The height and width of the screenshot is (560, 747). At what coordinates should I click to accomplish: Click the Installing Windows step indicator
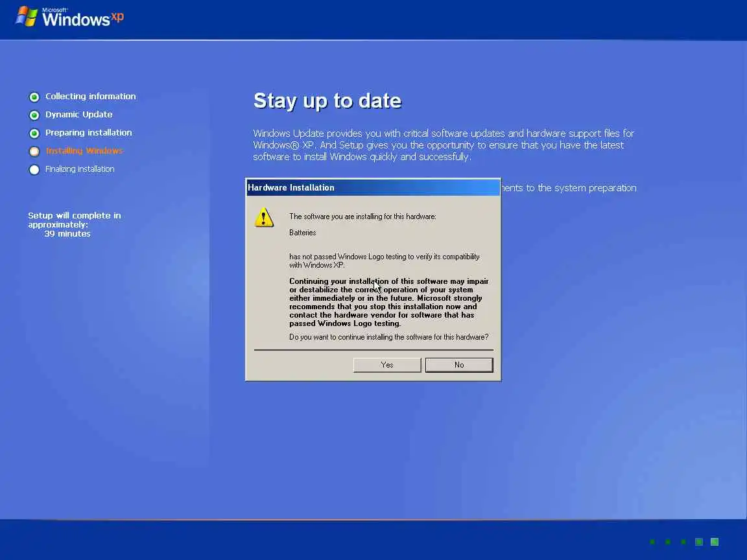point(34,152)
